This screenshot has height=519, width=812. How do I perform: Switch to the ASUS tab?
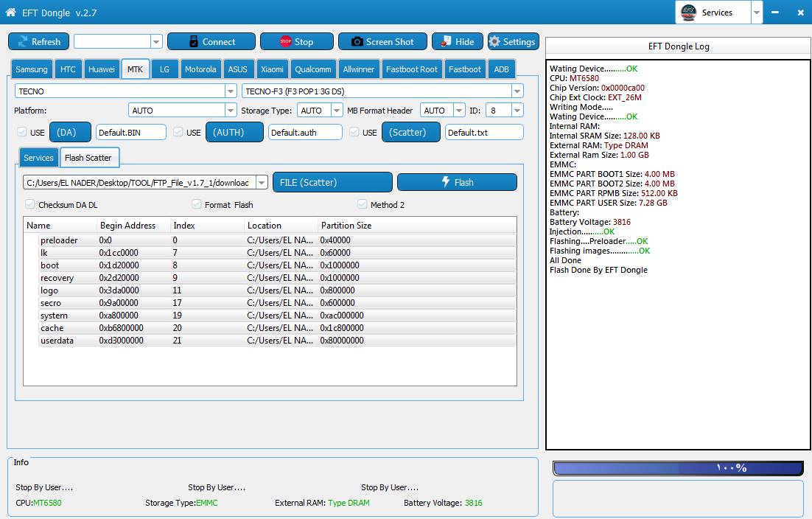tap(238, 69)
